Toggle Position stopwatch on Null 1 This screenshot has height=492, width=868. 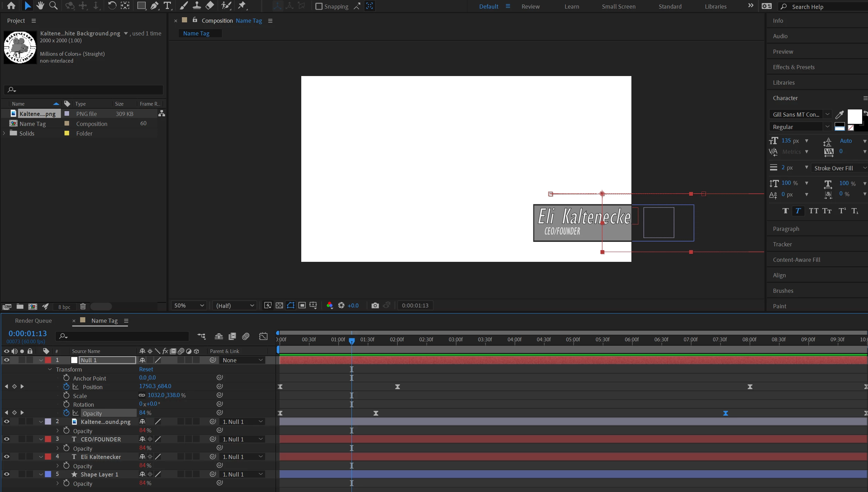pos(66,387)
